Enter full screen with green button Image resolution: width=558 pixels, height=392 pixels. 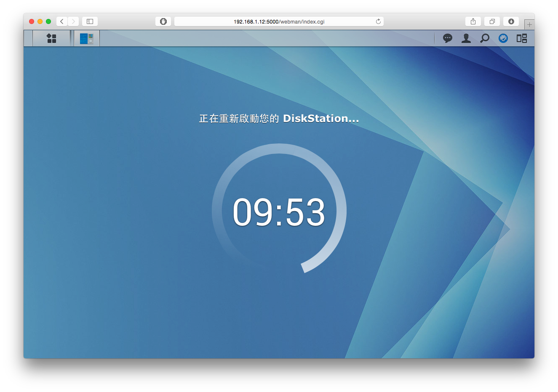pyautogui.click(x=48, y=21)
